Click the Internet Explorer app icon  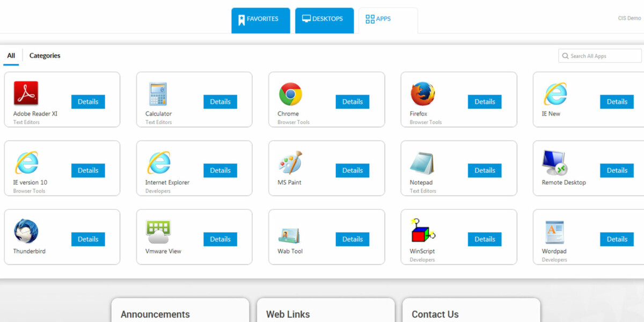[x=159, y=163]
